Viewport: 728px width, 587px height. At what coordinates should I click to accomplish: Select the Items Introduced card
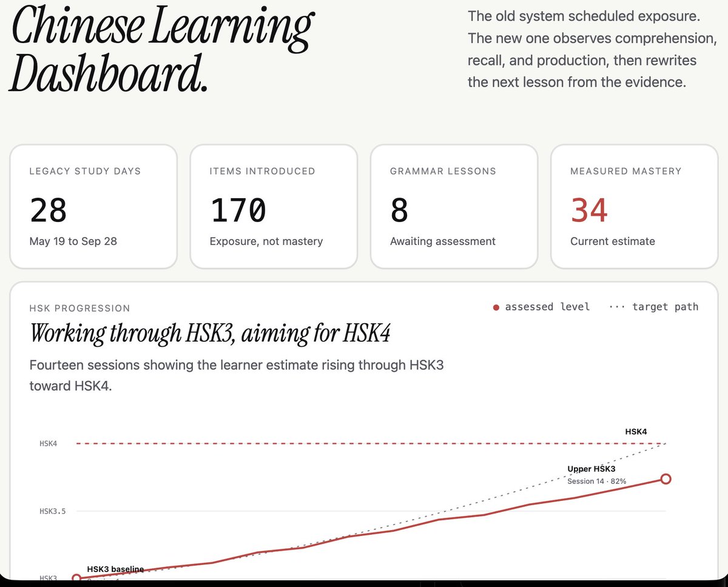(x=274, y=206)
